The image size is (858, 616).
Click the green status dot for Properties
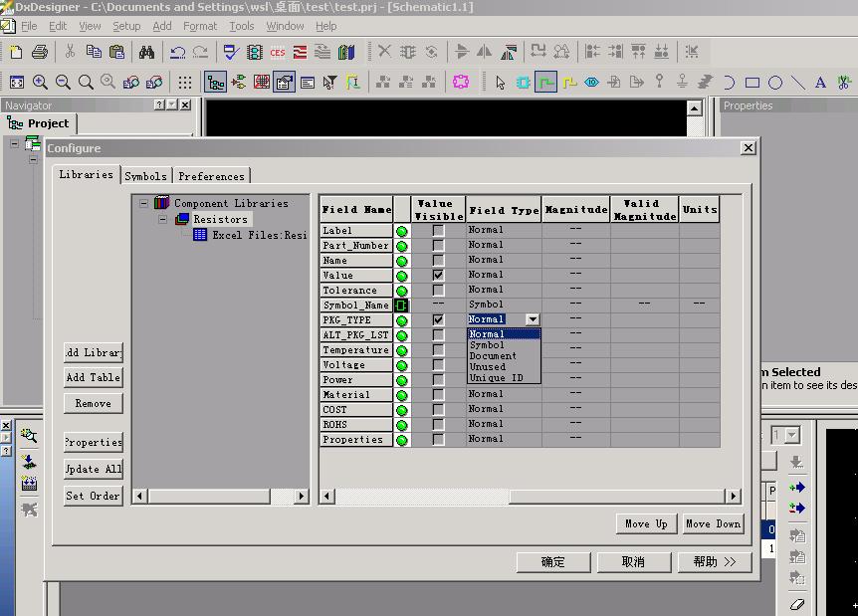tap(402, 440)
